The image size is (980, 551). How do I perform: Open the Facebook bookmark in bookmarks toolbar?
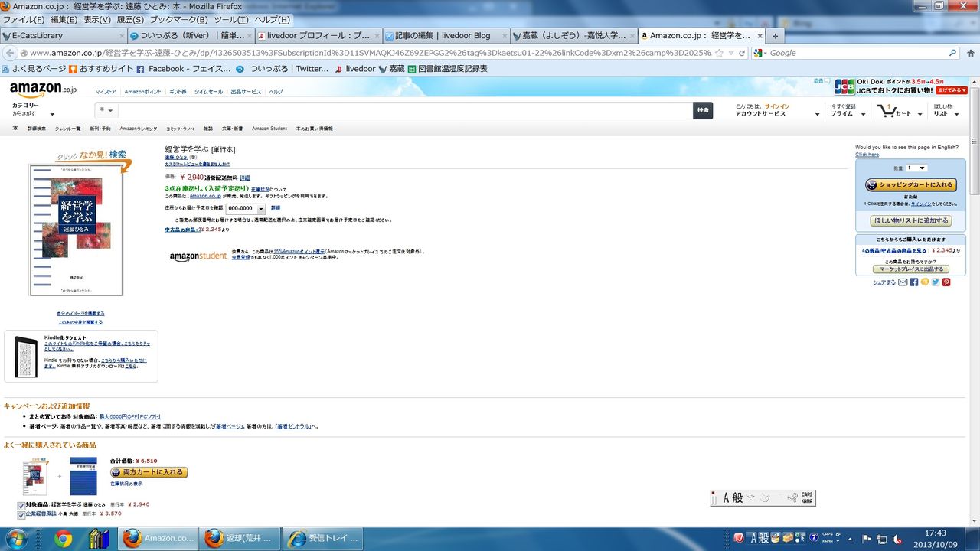click(x=183, y=69)
